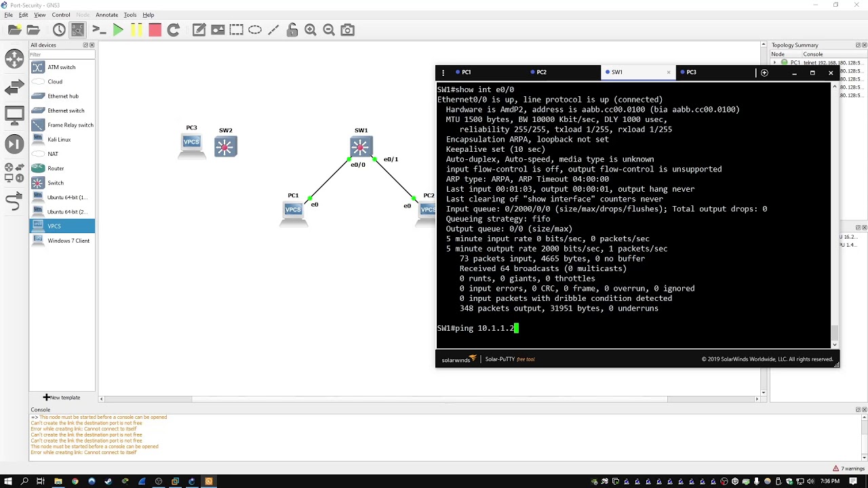Viewport: 868px width, 488px height.
Task: Open the snapshot manager clock icon
Action: pyautogui.click(x=59, y=30)
